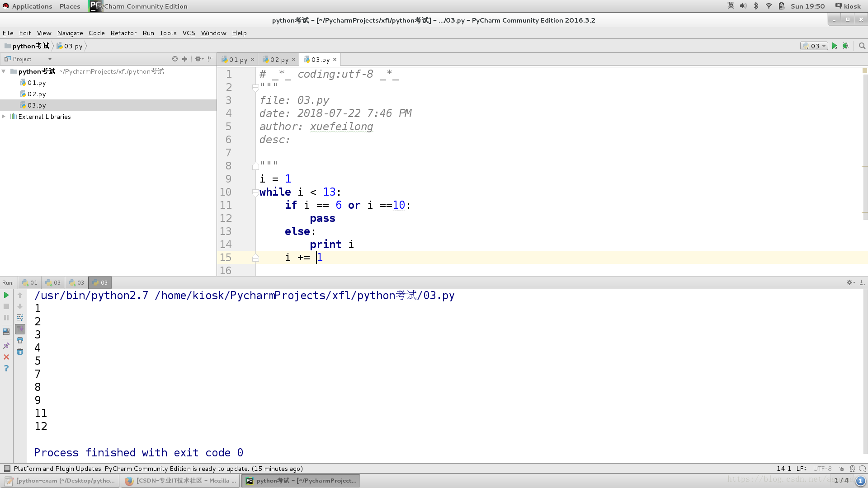Click the Stop button in run panel
Viewport: 868px width, 488px height.
[6, 305]
